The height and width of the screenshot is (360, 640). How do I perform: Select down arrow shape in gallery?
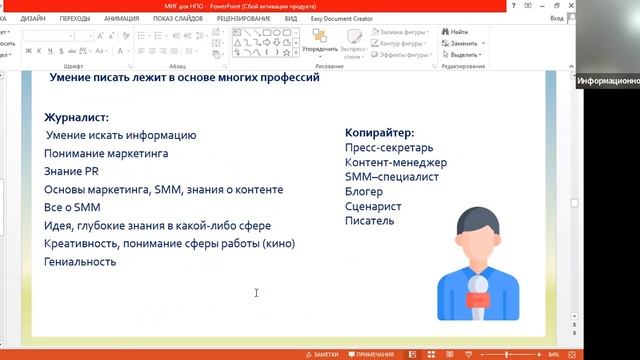[277, 42]
